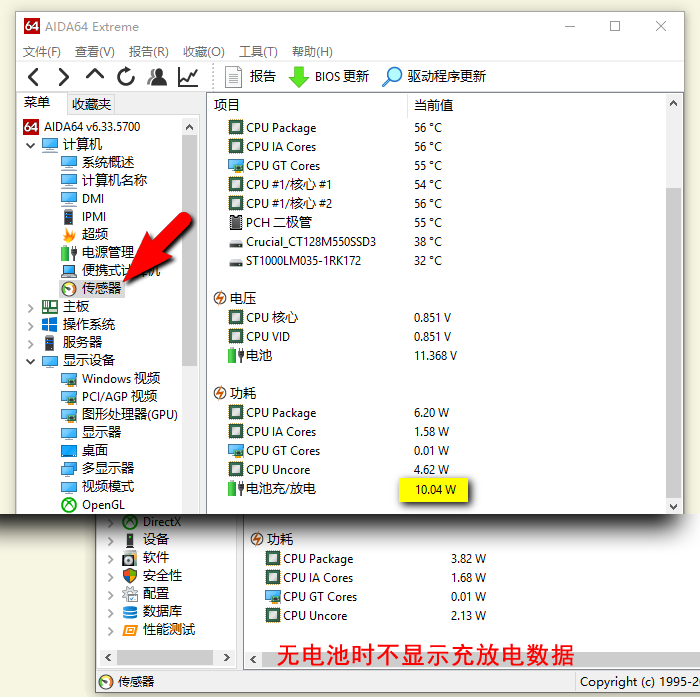
Task: Collapse the 计算机 tree node
Action: [x=30, y=145]
